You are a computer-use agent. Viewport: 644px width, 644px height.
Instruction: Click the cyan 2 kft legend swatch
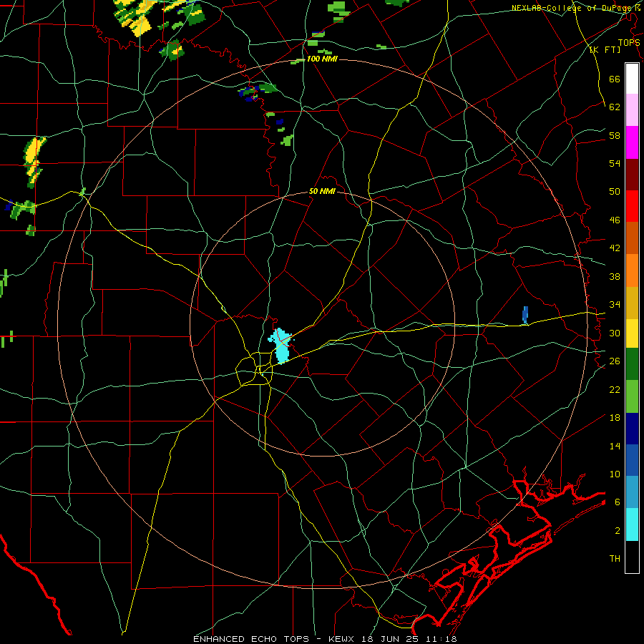632,525
